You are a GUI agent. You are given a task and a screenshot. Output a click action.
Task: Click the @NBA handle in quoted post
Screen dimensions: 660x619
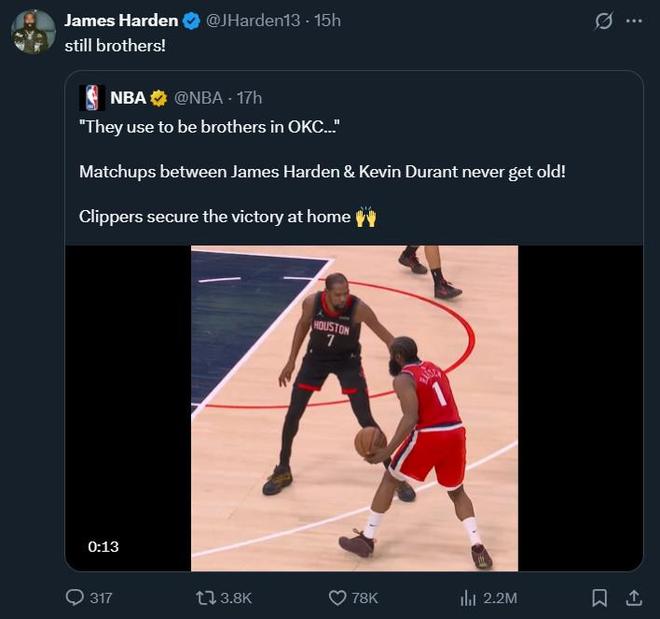(198, 98)
